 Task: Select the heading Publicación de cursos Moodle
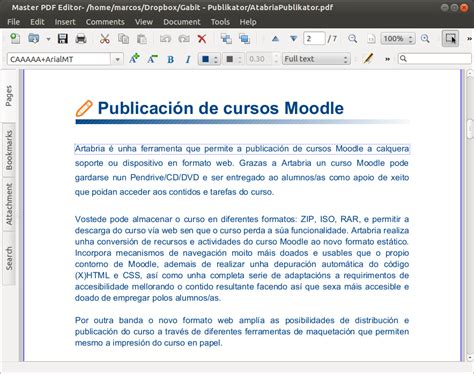220,108
